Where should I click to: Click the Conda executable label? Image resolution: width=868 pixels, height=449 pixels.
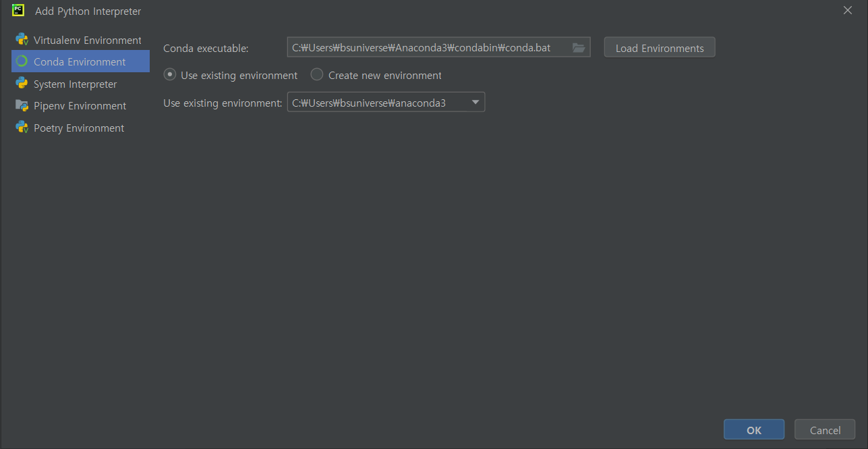206,48
